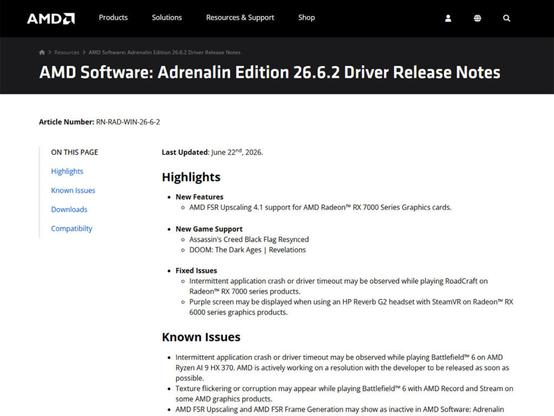554x416 pixels.
Task: Click the page title heading
Action: coord(270,72)
